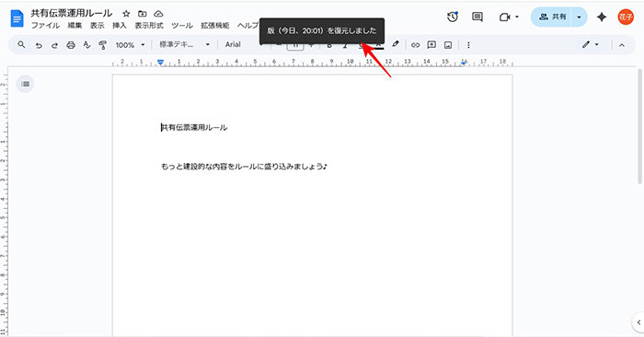644x337 pixels.
Task: Open the pencil editing mode dropdown
Action: tap(591, 44)
